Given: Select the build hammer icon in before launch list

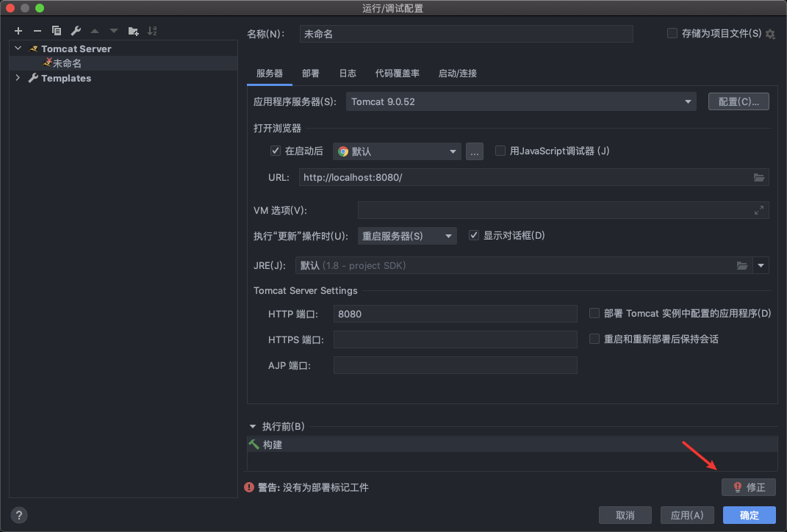Looking at the screenshot, I should [x=254, y=445].
